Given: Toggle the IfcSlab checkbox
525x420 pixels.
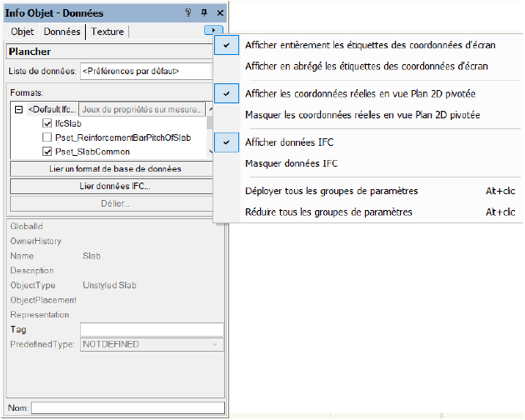Looking at the screenshot, I should (47, 123).
